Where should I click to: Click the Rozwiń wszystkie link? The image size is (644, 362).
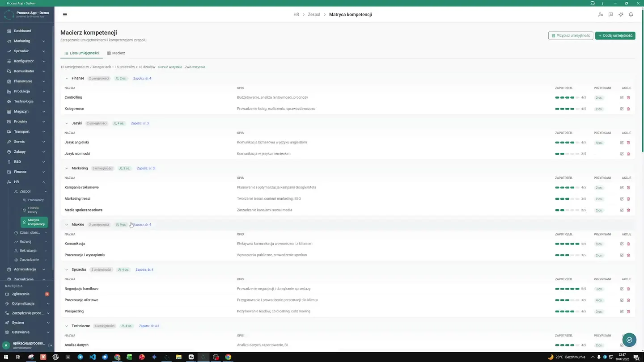170,67
